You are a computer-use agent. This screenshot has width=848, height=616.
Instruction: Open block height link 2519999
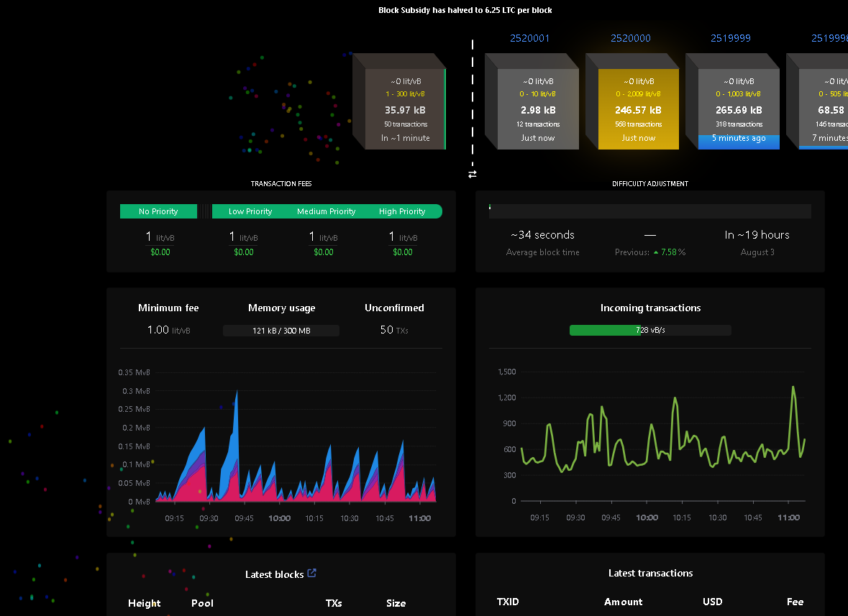click(731, 38)
